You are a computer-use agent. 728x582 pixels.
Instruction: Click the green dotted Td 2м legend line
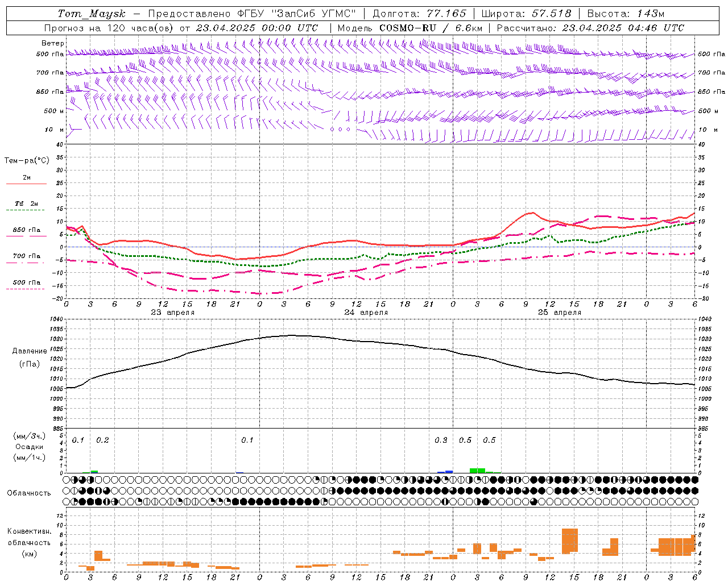(x=26, y=210)
